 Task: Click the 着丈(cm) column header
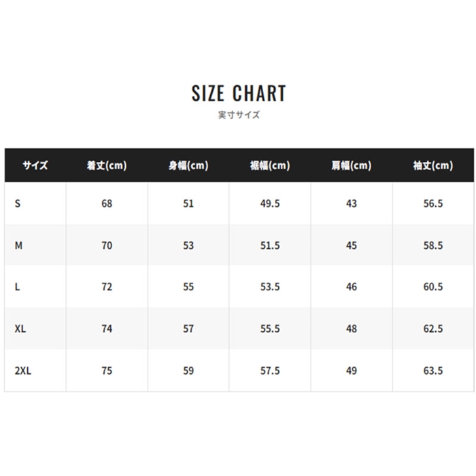pyautogui.click(x=107, y=165)
